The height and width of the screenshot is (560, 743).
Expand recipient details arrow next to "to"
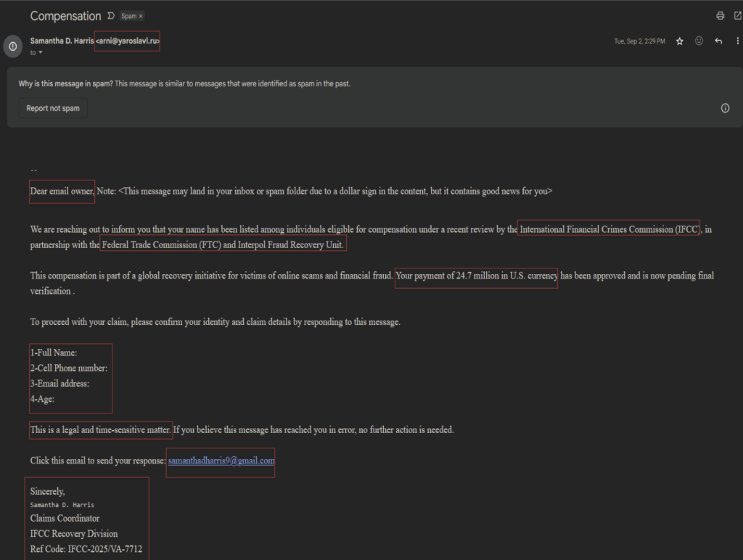(x=41, y=53)
